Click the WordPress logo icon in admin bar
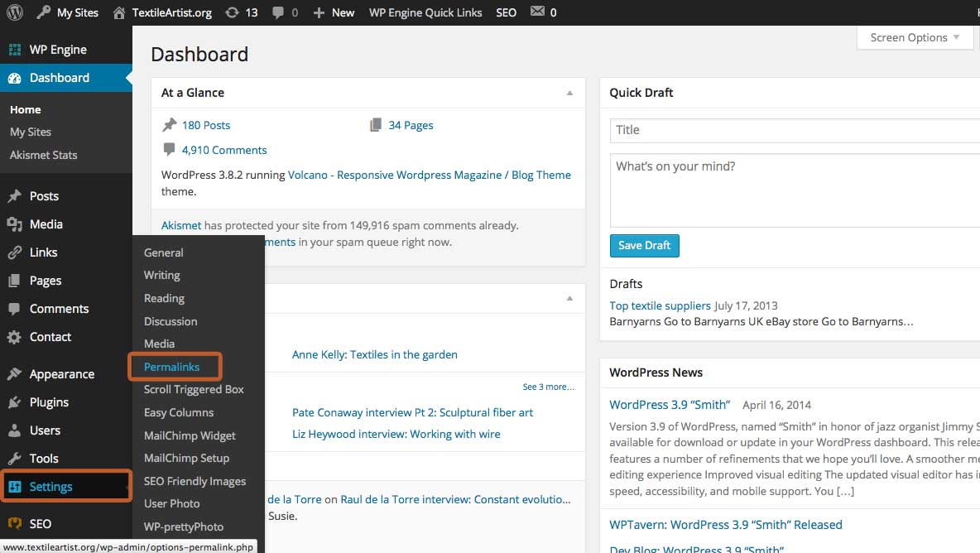Image resolution: width=980 pixels, height=553 pixels. click(x=15, y=12)
